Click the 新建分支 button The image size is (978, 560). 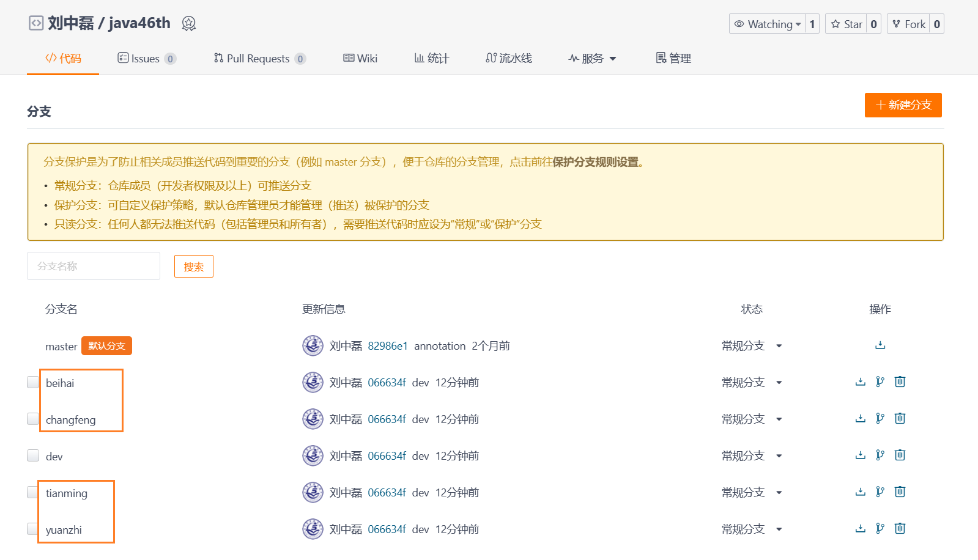(903, 105)
